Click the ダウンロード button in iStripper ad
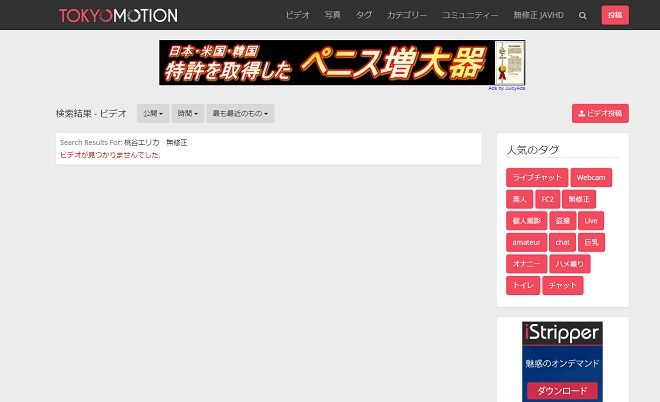Image resolution: width=660 pixels, height=402 pixels. tap(562, 391)
